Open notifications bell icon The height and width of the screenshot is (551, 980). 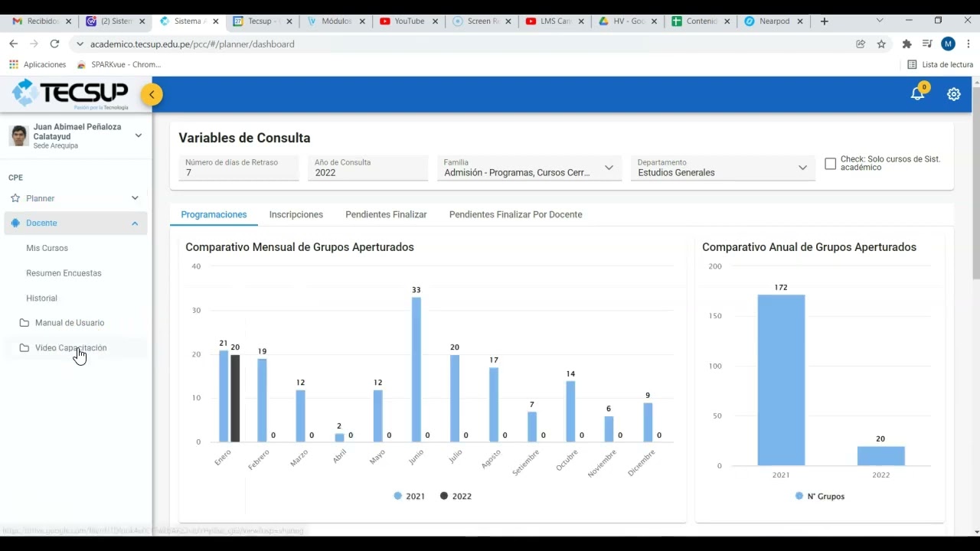pyautogui.click(x=917, y=94)
